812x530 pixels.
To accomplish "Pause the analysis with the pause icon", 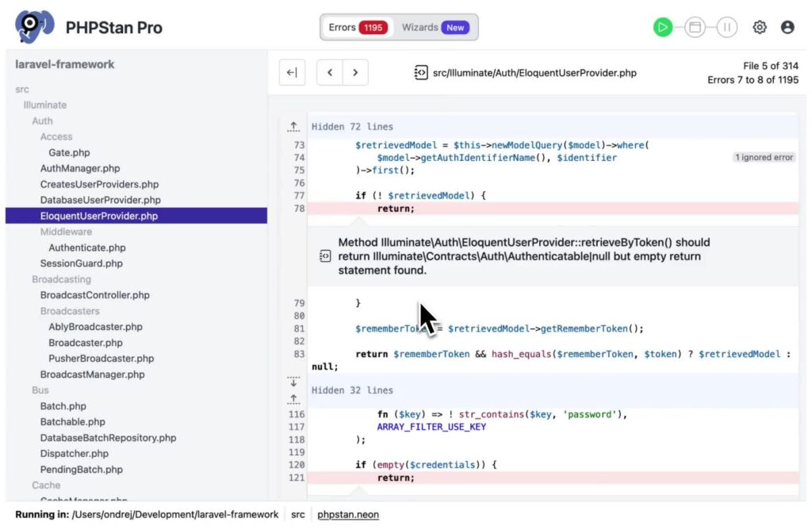I will 726,27.
